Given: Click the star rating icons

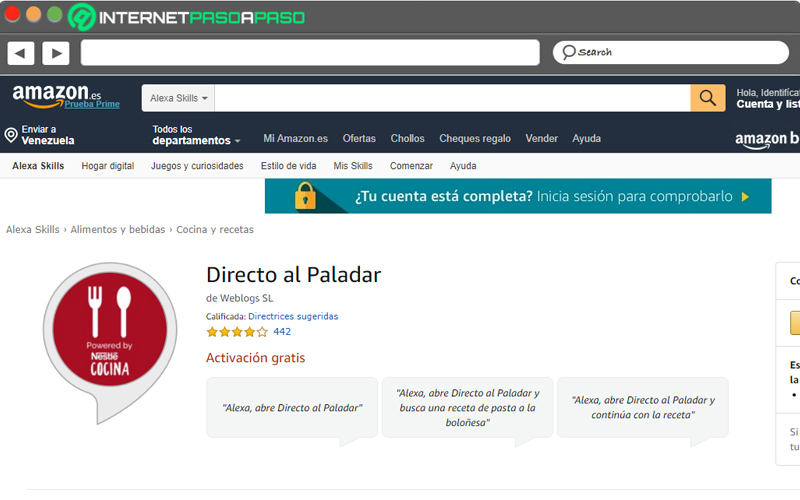Looking at the screenshot, I should pyautogui.click(x=237, y=332).
